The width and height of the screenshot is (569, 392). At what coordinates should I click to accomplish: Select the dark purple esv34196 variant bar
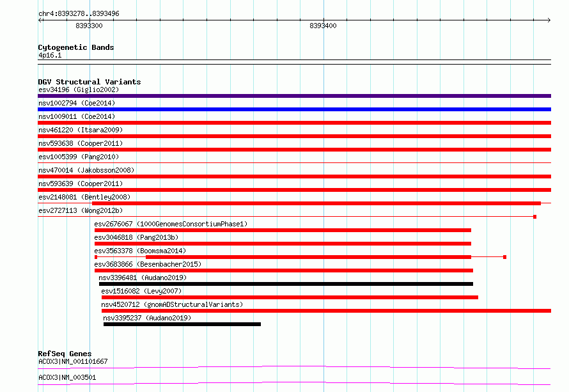pyautogui.click(x=294, y=96)
